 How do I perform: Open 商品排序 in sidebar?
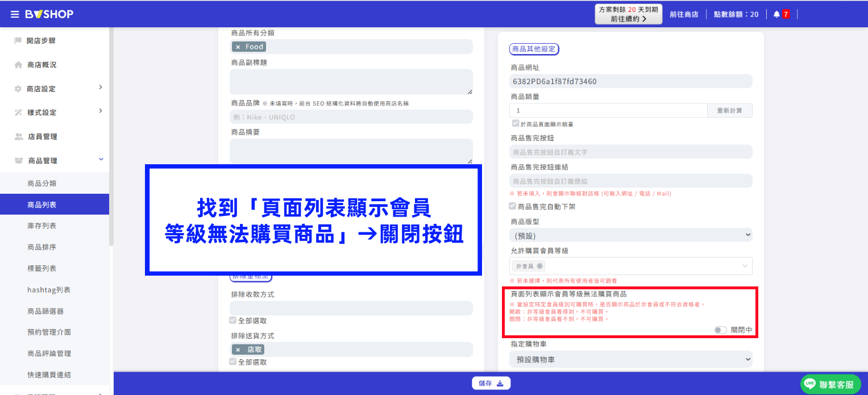(x=42, y=247)
